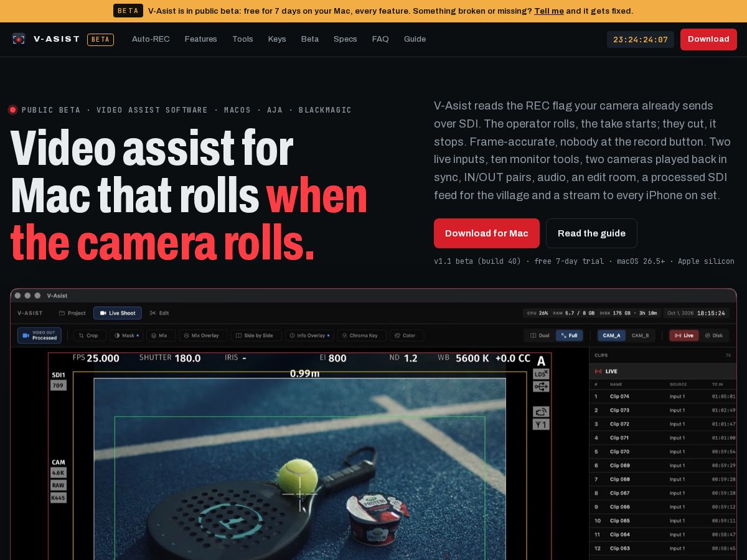Switch playback source to Disk
This screenshot has height=560, width=747.
[x=713, y=335]
